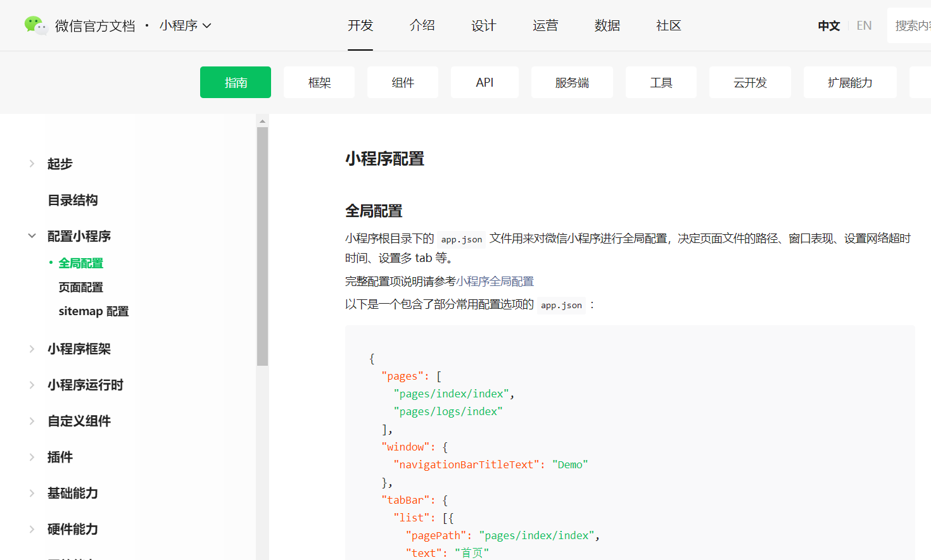This screenshot has height=560, width=931.
Task: Expand the 小程序框架 sidebar section
Action: point(32,349)
